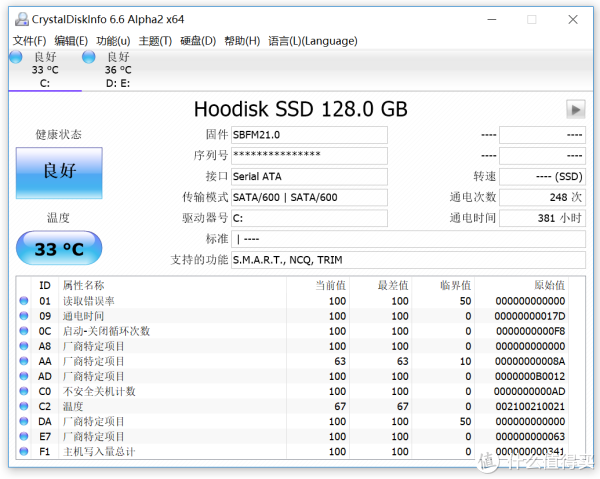Click the CrystalDiskInfo app icon in title bar
The height and width of the screenshot is (479, 600).
[x=21, y=19]
